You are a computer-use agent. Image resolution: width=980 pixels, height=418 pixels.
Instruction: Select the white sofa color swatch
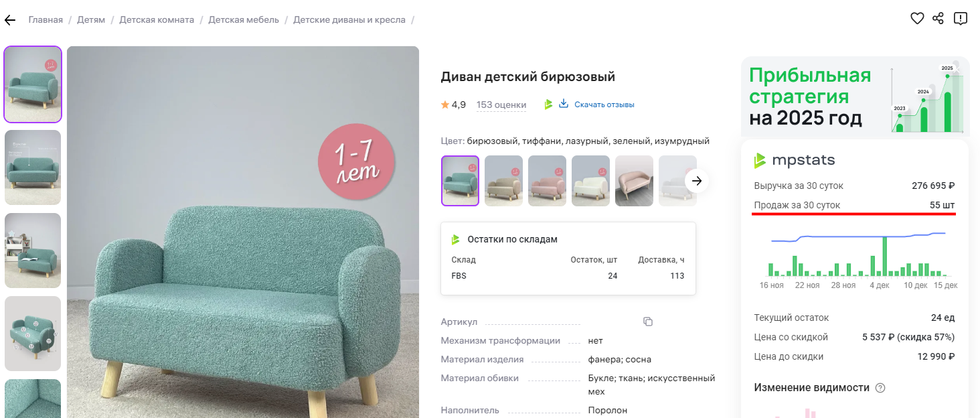point(590,181)
